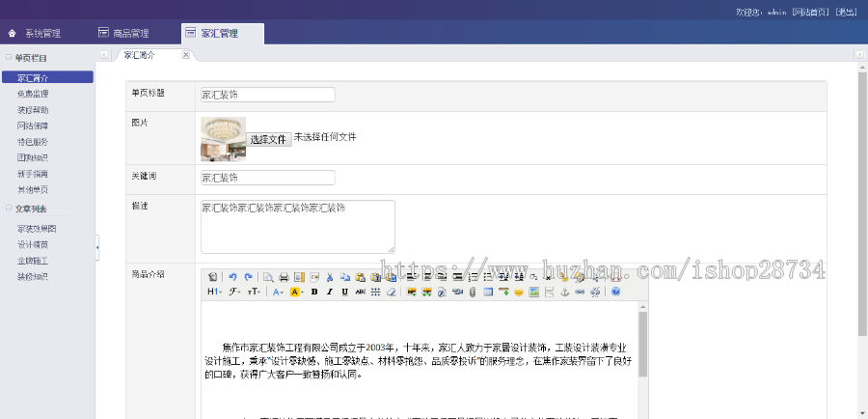Open the emoticons smiley picker
Screen dimensions: 868x419
click(x=519, y=293)
